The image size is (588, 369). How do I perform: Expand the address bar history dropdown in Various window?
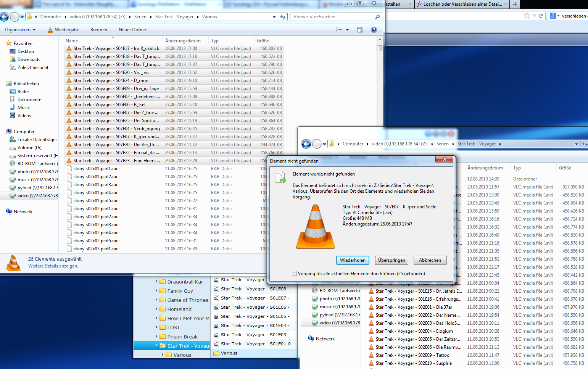click(x=274, y=17)
